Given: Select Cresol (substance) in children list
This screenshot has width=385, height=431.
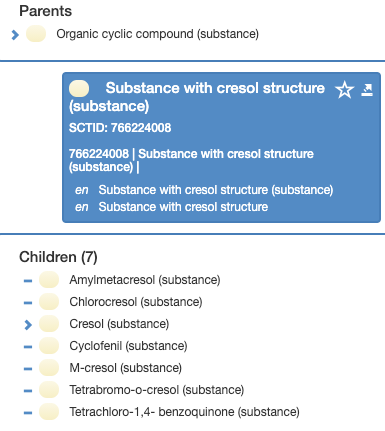Looking at the screenshot, I should [x=119, y=324].
